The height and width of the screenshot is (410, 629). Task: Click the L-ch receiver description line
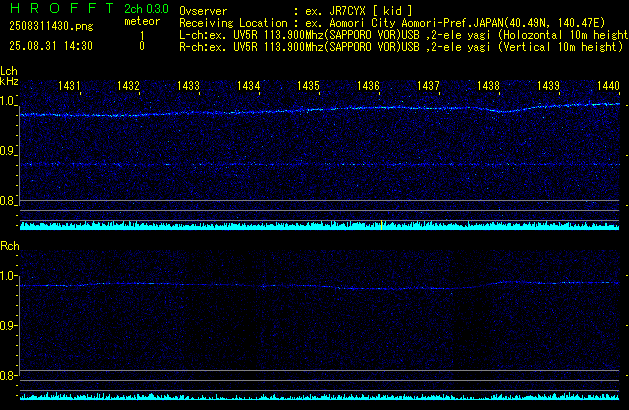[404, 35]
